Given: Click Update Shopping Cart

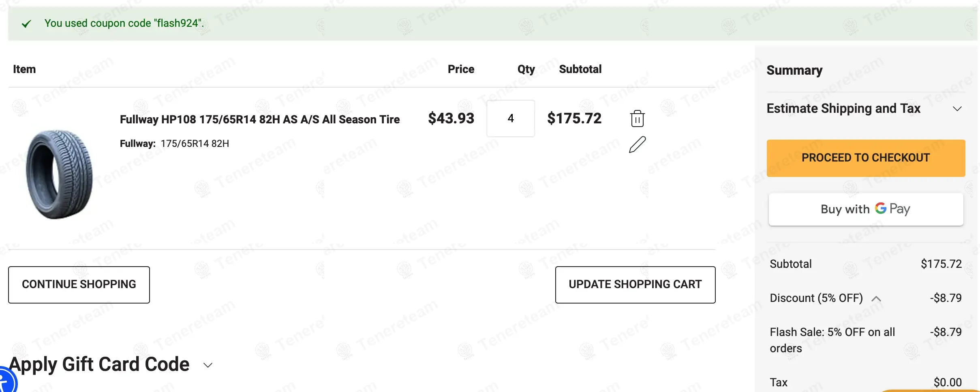Looking at the screenshot, I should point(635,284).
